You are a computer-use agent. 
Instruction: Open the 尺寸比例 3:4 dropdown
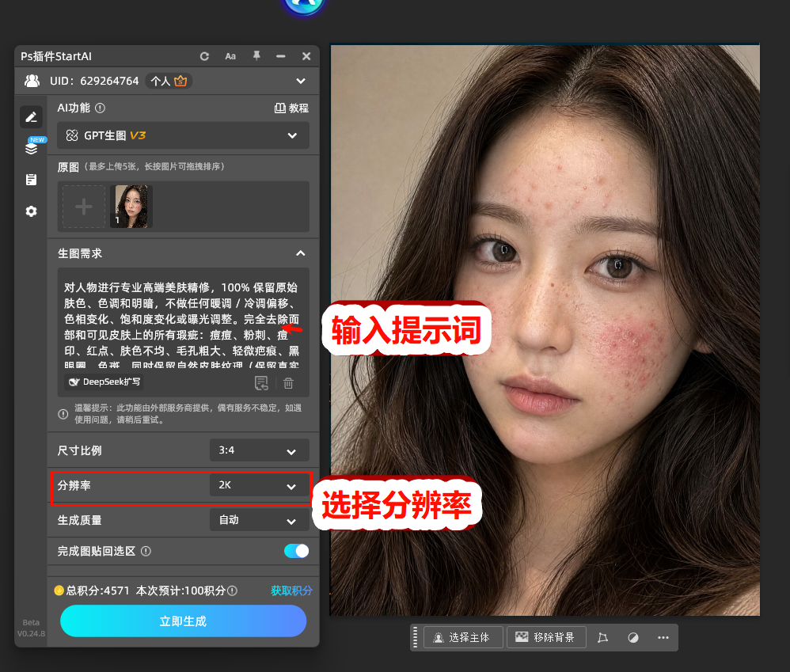(x=259, y=450)
